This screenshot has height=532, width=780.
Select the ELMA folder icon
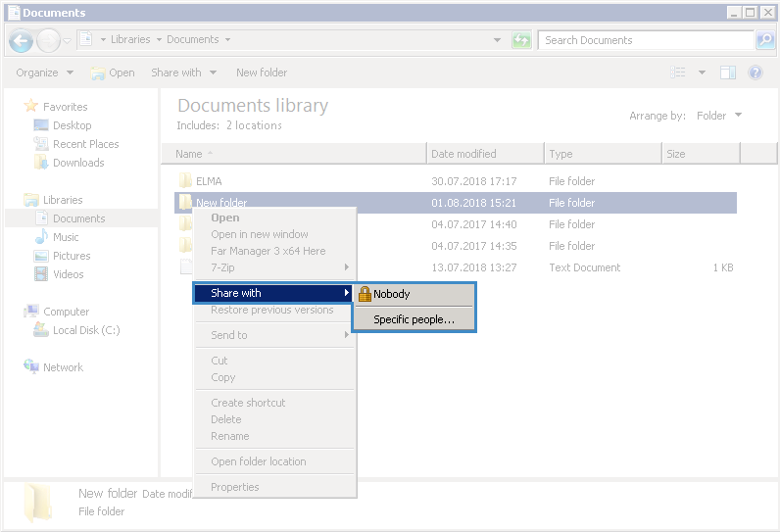tap(185, 181)
